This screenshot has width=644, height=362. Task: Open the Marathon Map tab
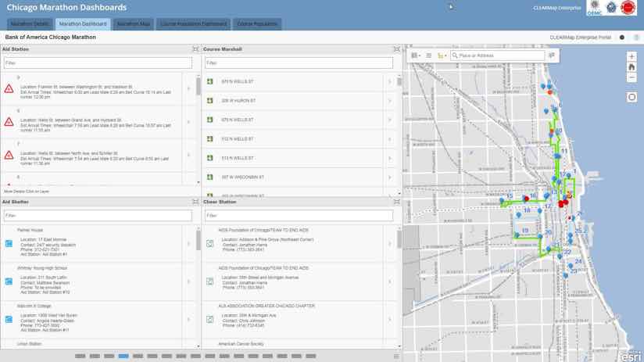pos(134,23)
